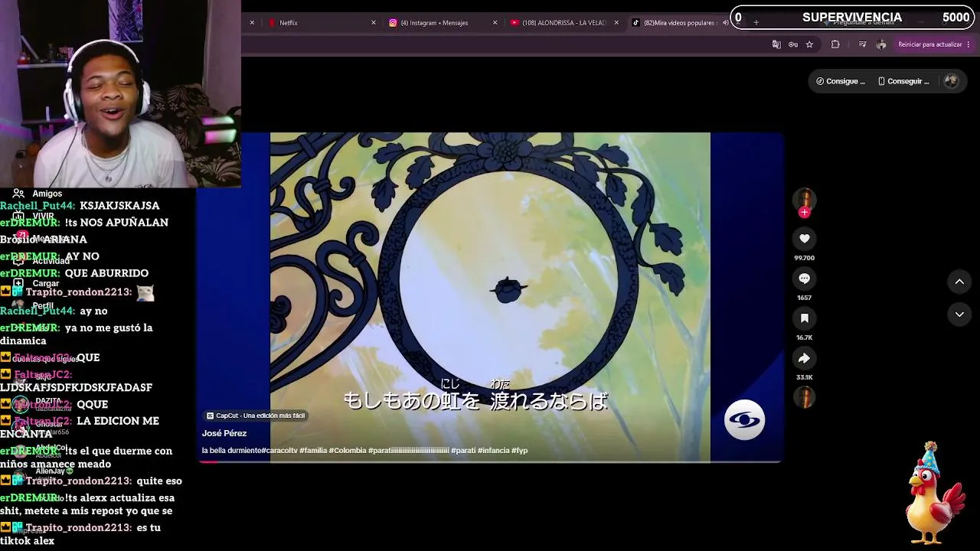
Task: Click the Conseguir app button
Action: pos(903,81)
